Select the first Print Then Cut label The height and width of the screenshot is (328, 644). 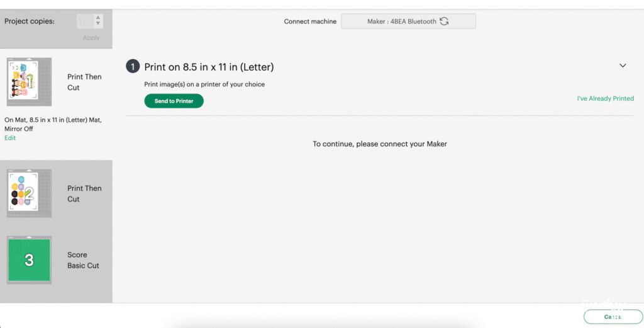click(x=84, y=82)
